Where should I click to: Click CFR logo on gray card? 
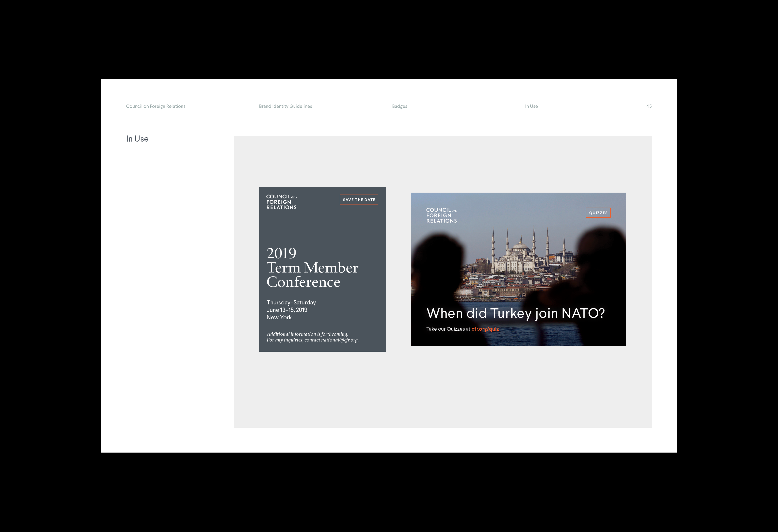[281, 202]
